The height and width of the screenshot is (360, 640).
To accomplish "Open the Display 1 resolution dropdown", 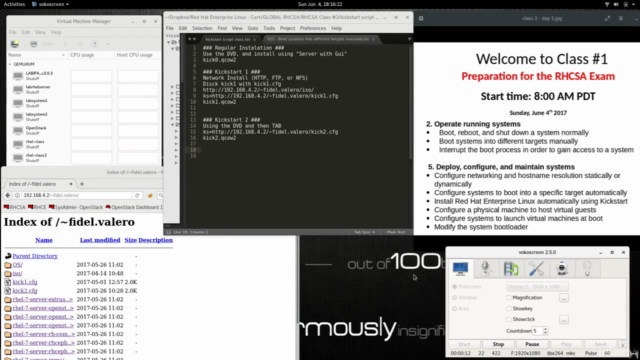I will click(x=537, y=287).
